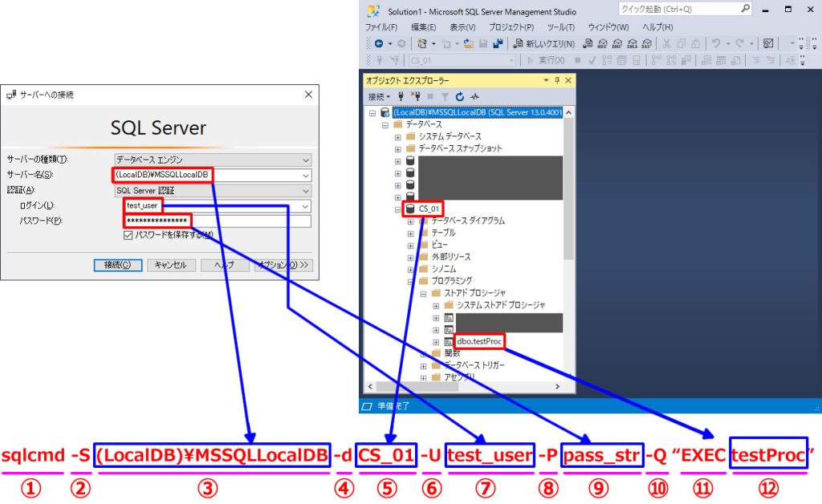
Task: Click the Disconnect icon in Object Explorer
Action: pos(416,96)
